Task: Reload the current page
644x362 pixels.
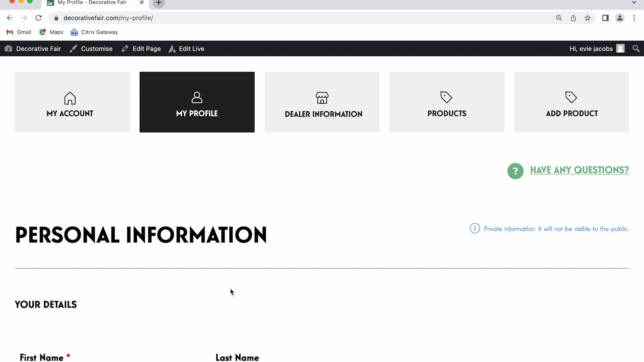Action: pyautogui.click(x=38, y=18)
